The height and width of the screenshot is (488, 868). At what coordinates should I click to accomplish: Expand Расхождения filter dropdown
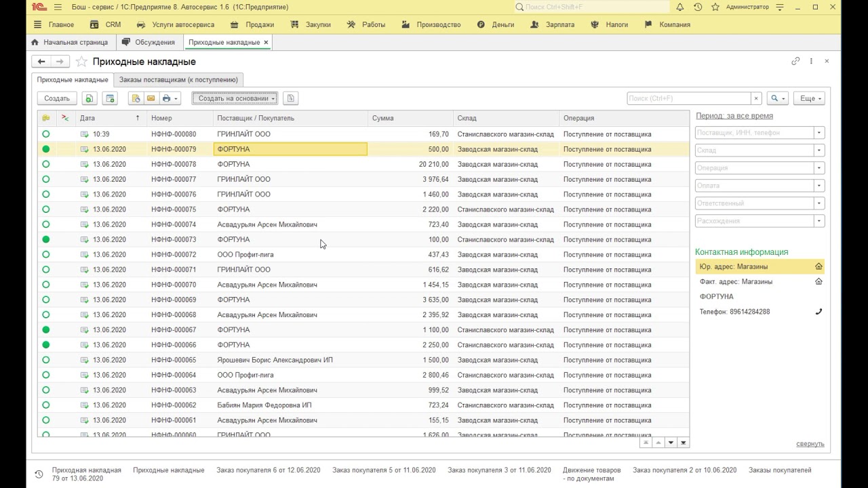pyautogui.click(x=819, y=221)
